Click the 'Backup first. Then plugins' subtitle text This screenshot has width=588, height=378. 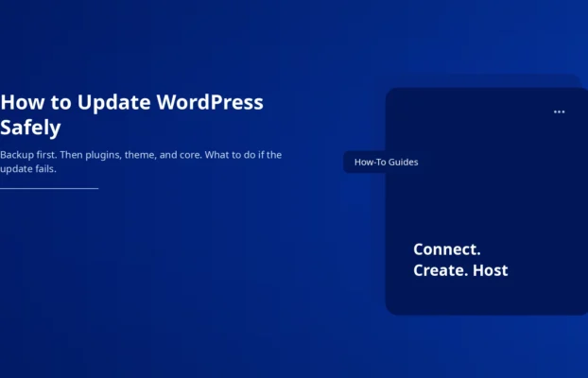[x=141, y=162]
